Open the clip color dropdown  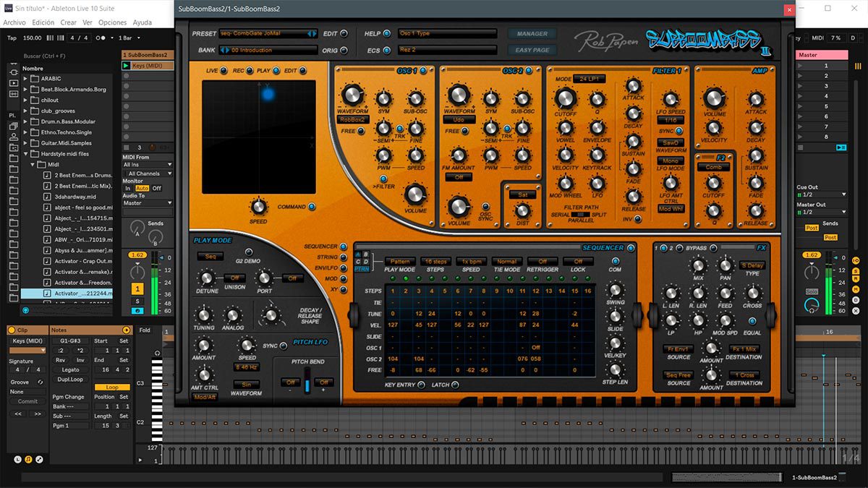click(x=28, y=350)
